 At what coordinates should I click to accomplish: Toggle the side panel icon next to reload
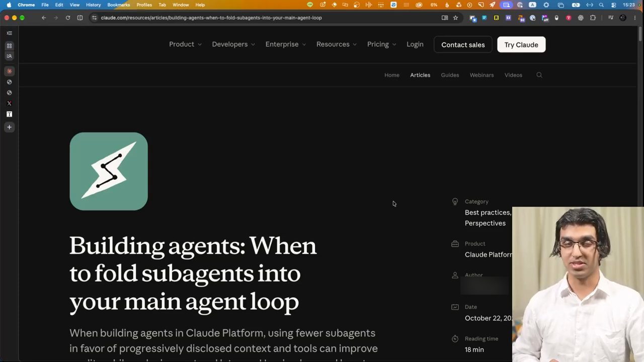click(x=80, y=18)
